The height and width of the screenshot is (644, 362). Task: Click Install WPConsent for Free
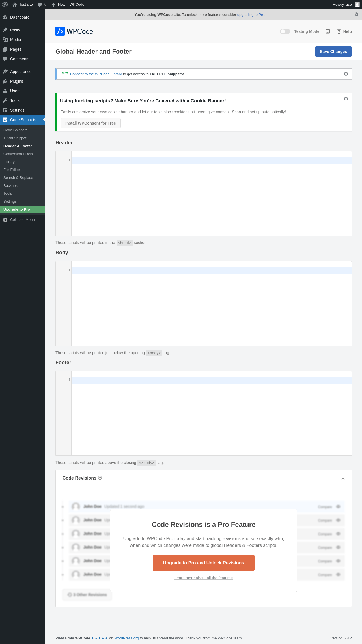[90, 123]
